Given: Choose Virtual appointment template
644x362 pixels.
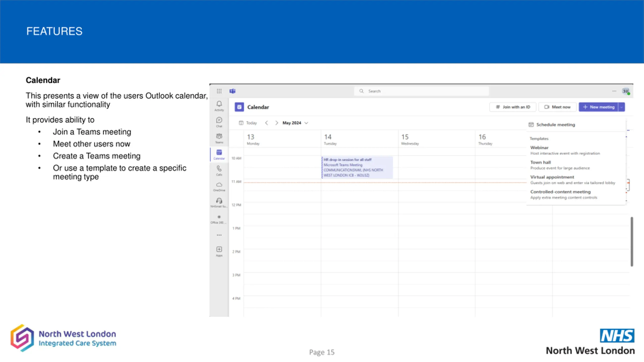Looking at the screenshot, I should 573,180.
